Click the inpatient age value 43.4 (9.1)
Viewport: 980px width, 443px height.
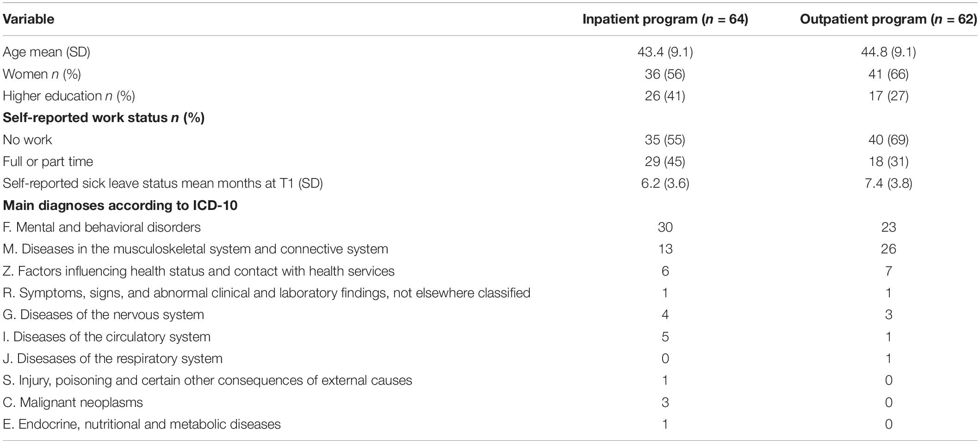coord(665,52)
